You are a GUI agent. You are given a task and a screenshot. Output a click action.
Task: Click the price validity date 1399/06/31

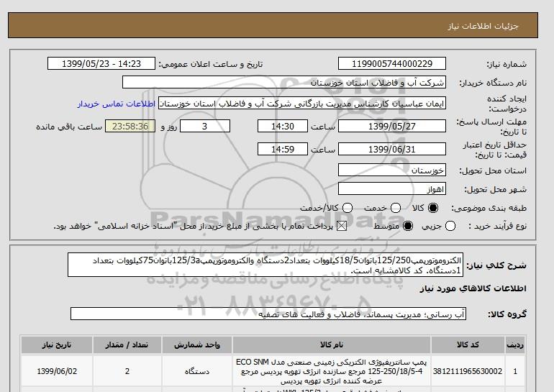tap(392, 149)
